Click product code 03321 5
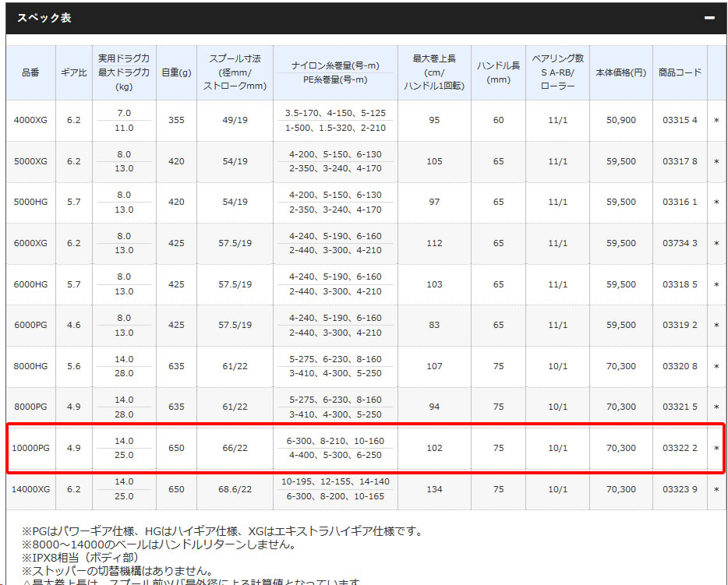The height and width of the screenshot is (585, 728). [x=680, y=407]
